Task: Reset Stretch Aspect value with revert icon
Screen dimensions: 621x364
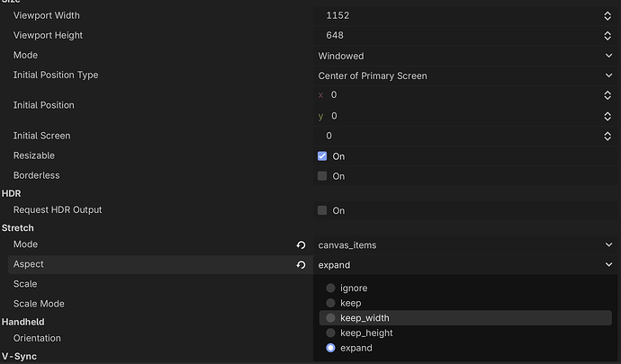Action: (301, 265)
